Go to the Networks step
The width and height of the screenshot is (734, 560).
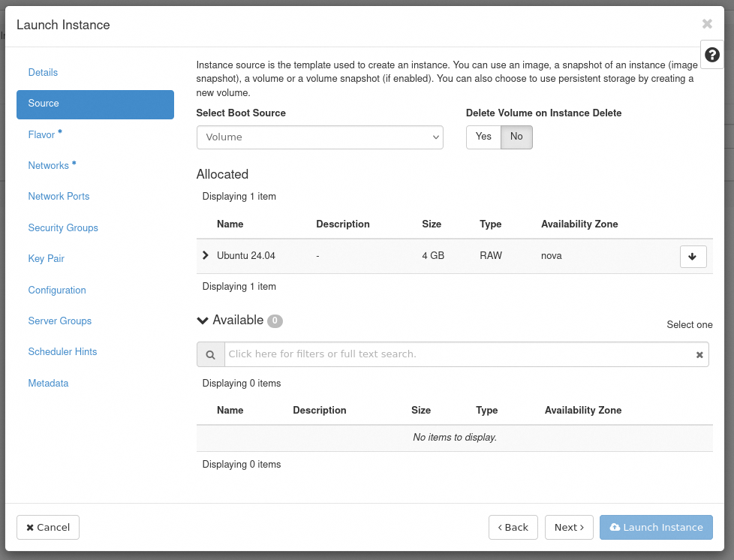point(49,166)
